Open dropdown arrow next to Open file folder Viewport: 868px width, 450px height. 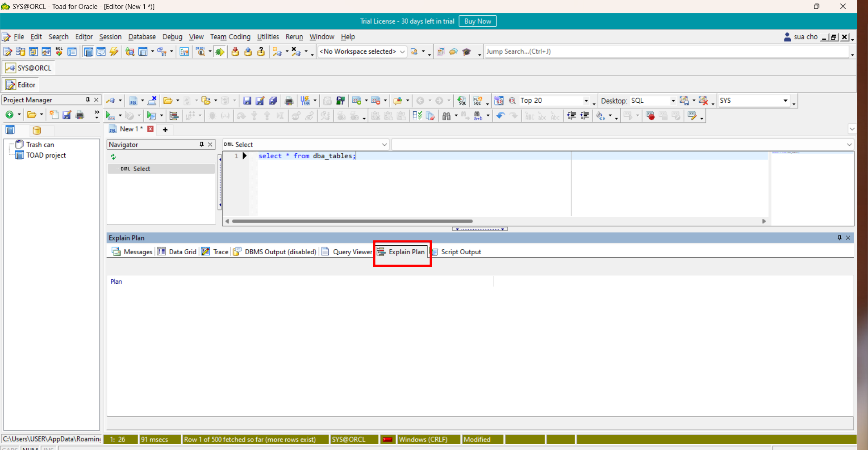pos(178,101)
